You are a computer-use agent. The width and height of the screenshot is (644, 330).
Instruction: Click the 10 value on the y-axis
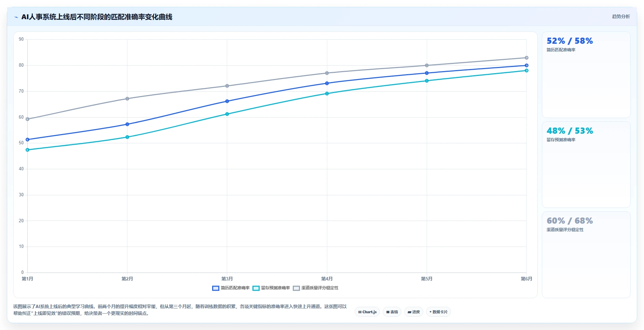click(x=21, y=247)
